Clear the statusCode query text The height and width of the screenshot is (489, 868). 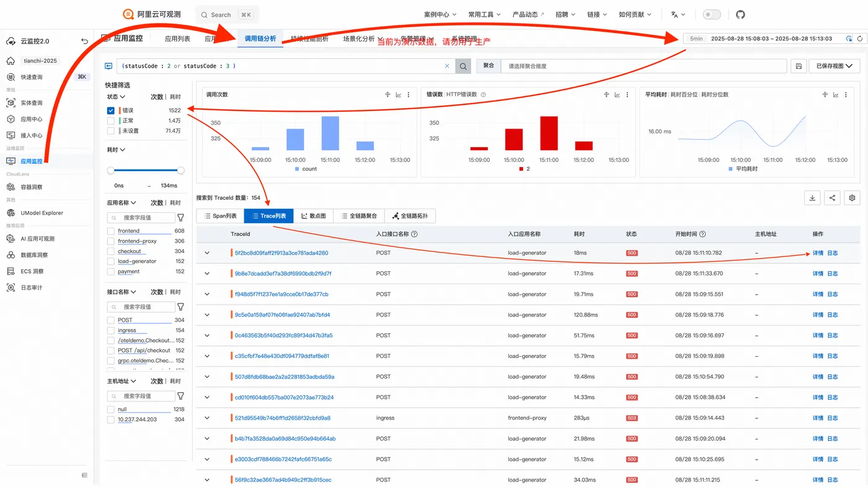point(447,66)
